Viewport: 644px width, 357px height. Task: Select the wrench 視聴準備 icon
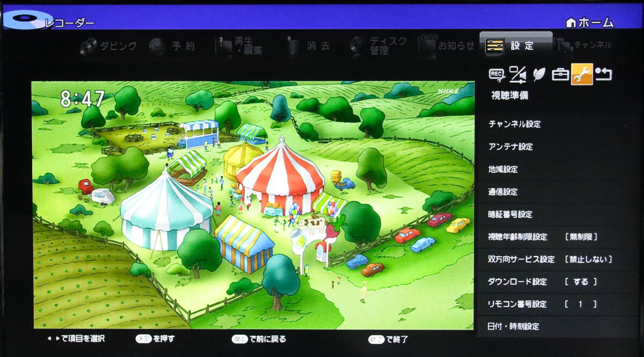click(x=582, y=75)
